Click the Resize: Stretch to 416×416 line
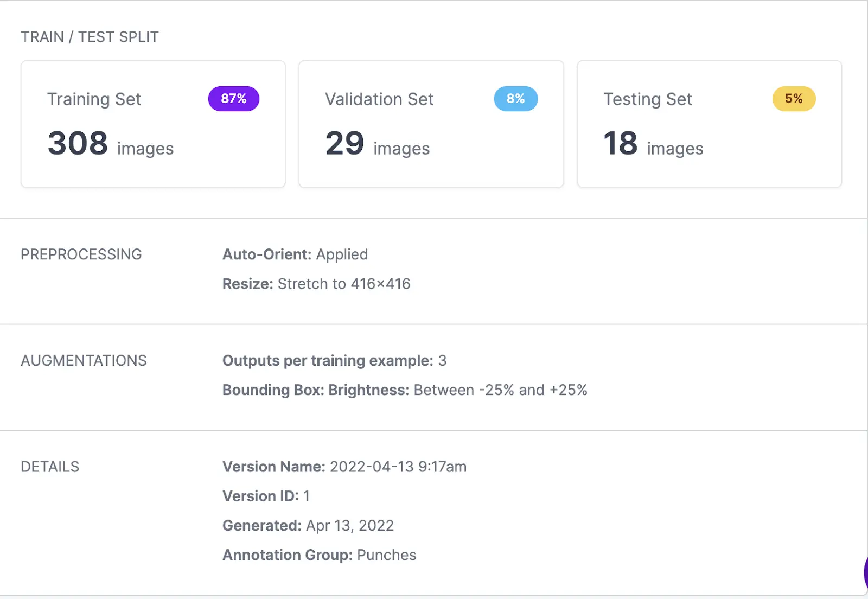 point(316,284)
